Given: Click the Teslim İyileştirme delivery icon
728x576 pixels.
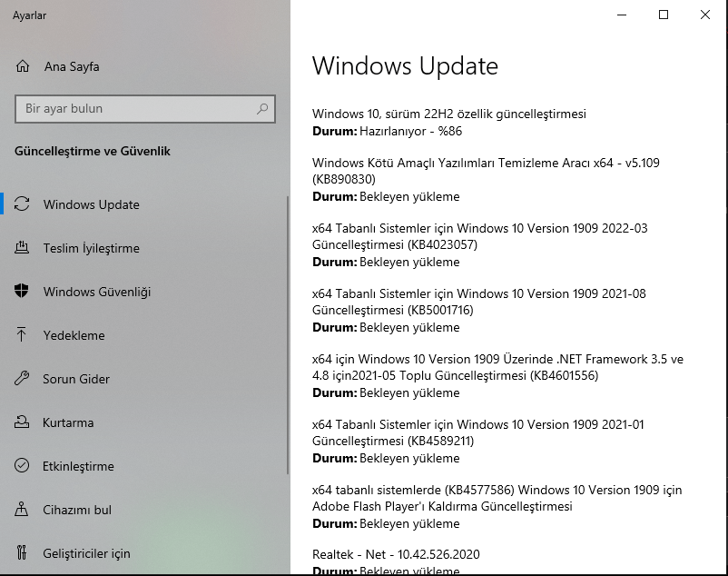Looking at the screenshot, I should pyautogui.click(x=22, y=248).
